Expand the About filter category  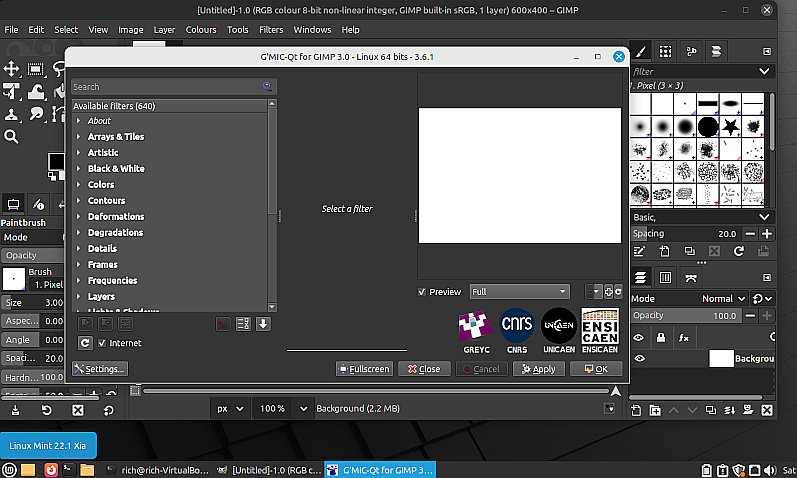(78, 121)
